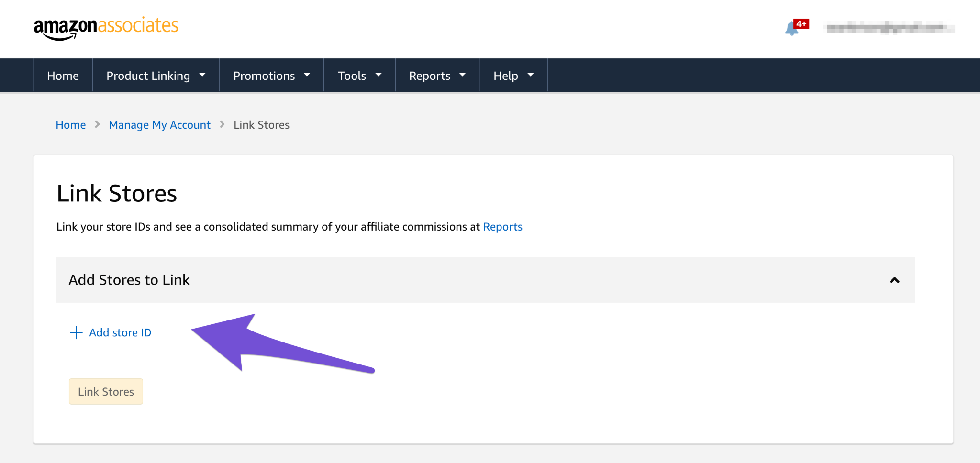
Task: Open the Help menu
Action: pos(513,76)
